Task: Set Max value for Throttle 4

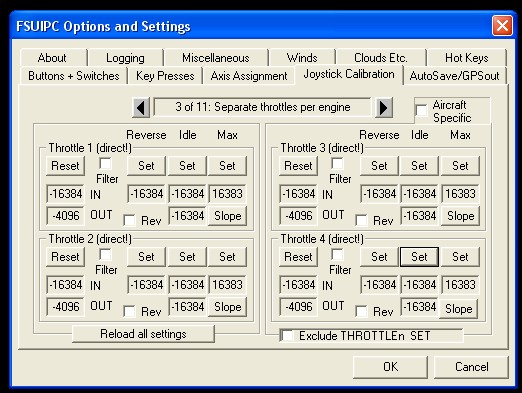Action: [x=460, y=257]
